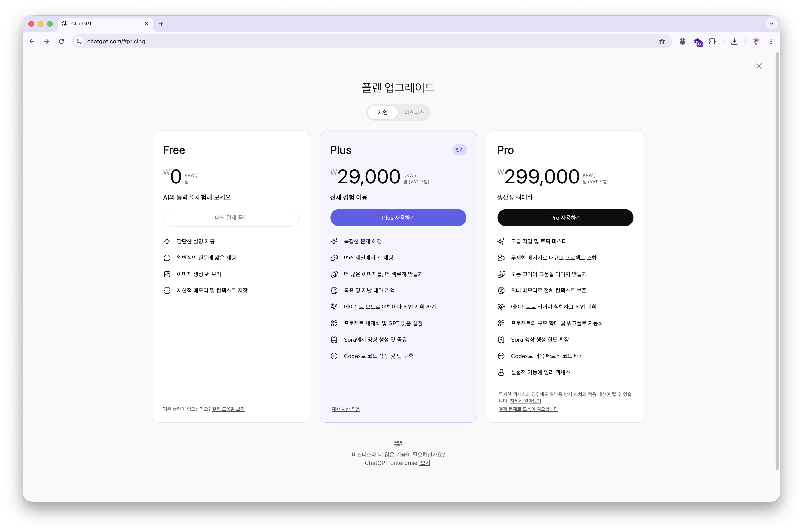Image resolution: width=803 pixels, height=532 pixels.
Task: Select the 개인 plan toggle
Action: [x=382, y=112]
